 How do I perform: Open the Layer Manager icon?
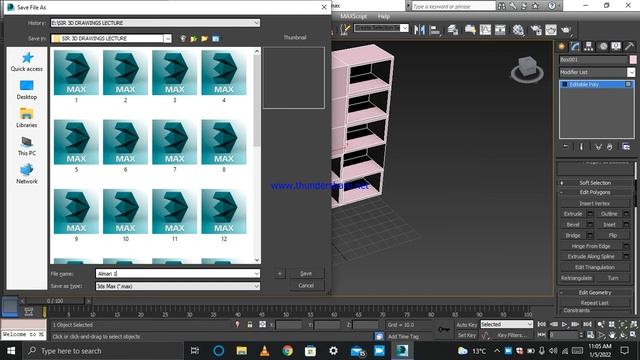453,30
